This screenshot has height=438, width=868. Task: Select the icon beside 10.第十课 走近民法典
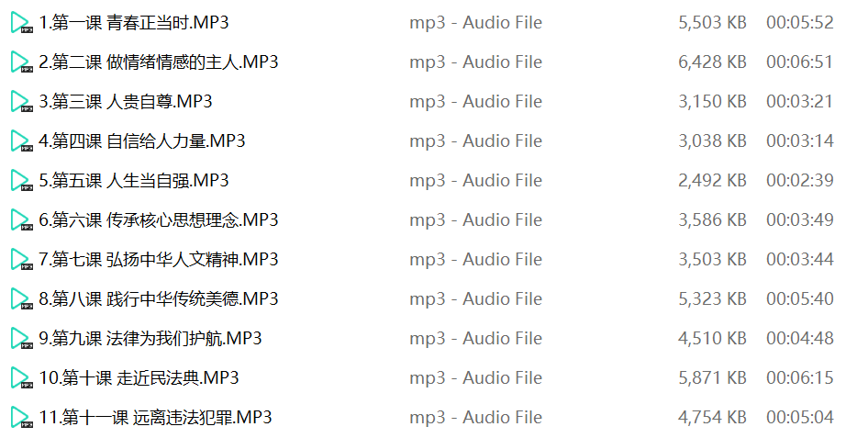coord(22,378)
